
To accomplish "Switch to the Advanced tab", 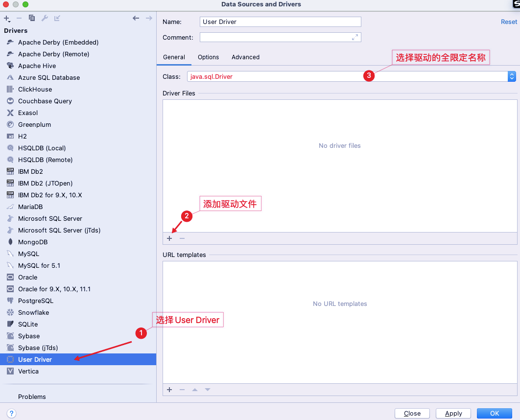I will coord(245,57).
